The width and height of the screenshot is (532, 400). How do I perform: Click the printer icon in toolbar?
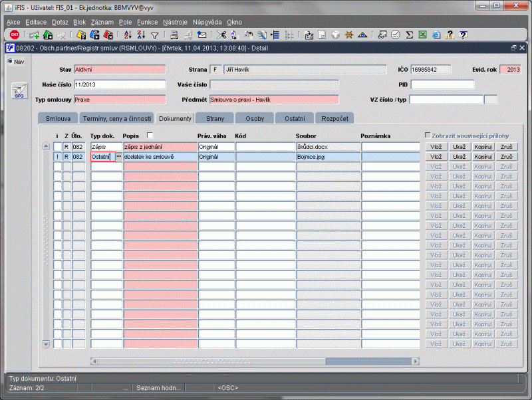[x=174, y=35]
